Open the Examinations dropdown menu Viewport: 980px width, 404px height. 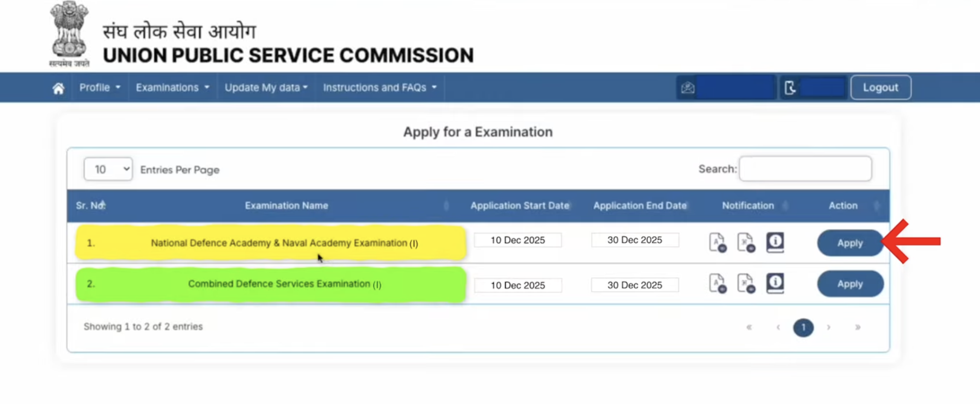(172, 88)
